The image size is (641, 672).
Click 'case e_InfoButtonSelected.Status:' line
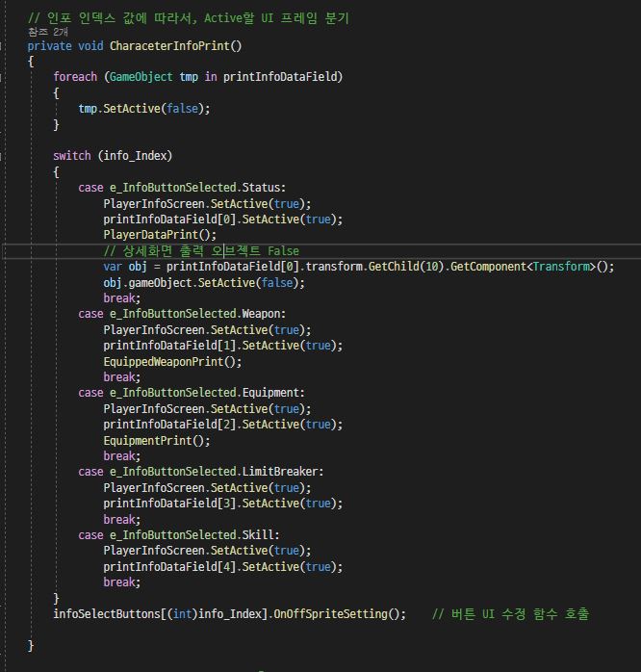(x=182, y=188)
